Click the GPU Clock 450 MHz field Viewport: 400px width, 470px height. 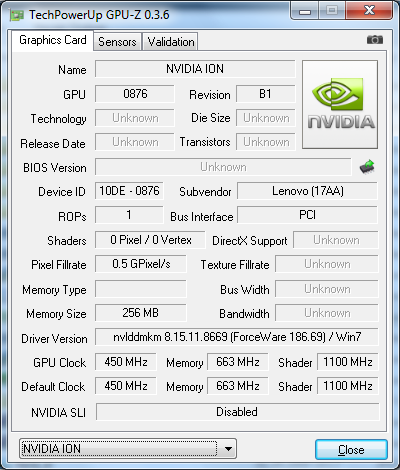pos(126,362)
